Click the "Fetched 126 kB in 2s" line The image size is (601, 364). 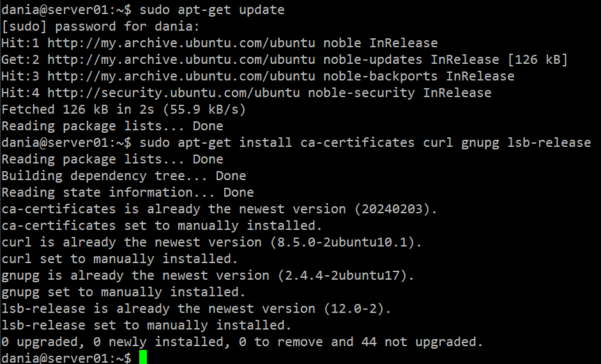coord(123,110)
